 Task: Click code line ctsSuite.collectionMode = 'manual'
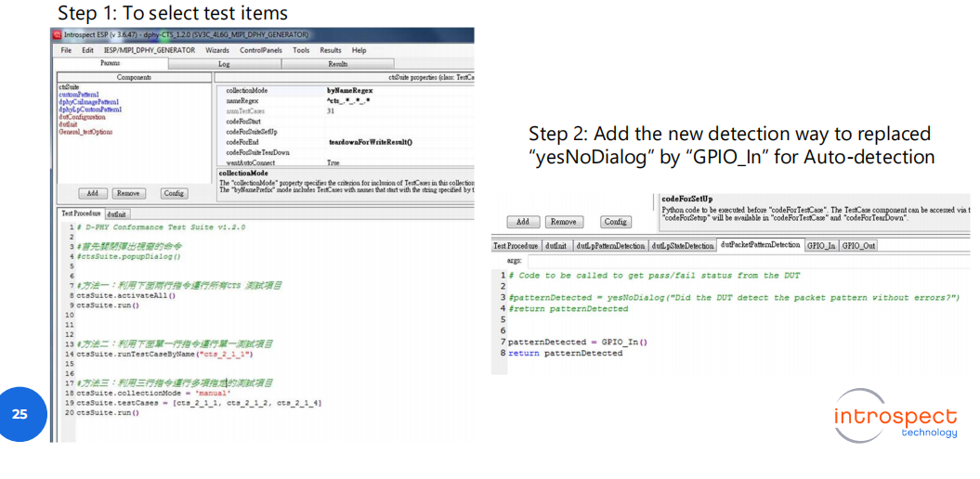pos(154,394)
